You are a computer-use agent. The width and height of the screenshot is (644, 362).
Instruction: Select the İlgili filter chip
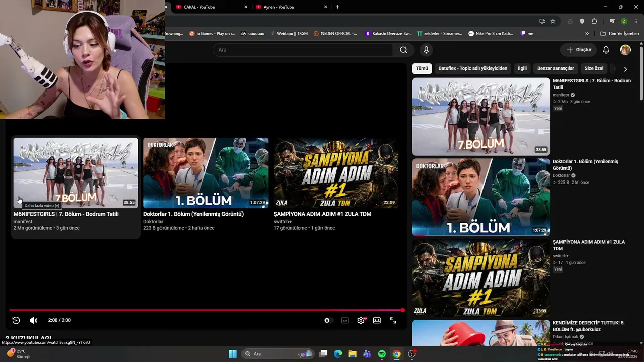coord(522,68)
